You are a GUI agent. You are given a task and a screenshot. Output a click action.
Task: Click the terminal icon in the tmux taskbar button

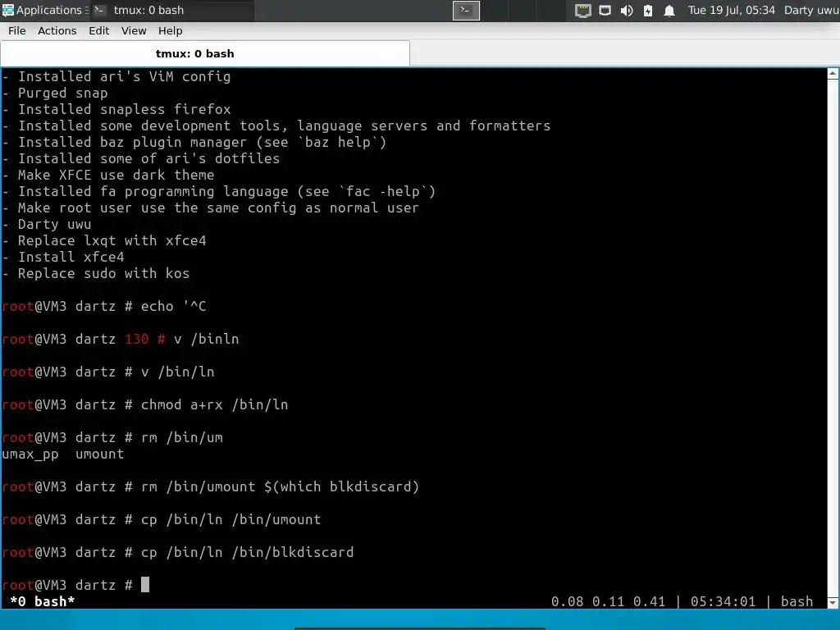coord(99,10)
